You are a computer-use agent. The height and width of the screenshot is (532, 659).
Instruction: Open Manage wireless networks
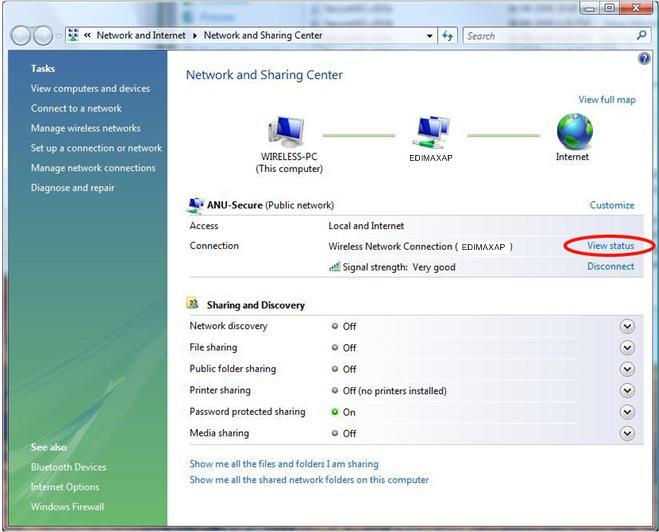(x=86, y=128)
